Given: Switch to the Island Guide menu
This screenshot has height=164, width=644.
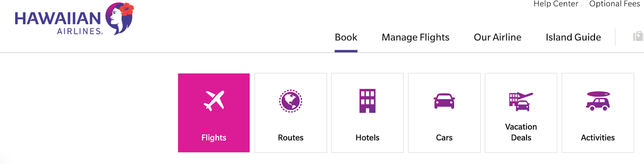Looking at the screenshot, I should point(573,37).
